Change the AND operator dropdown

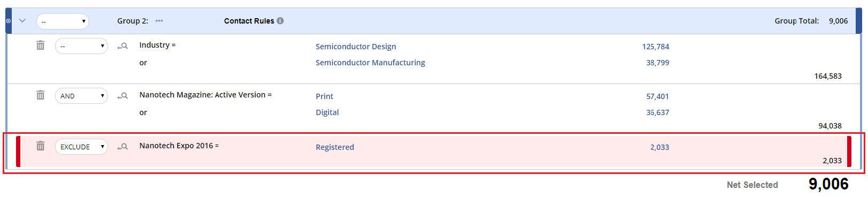click(81, 96)
